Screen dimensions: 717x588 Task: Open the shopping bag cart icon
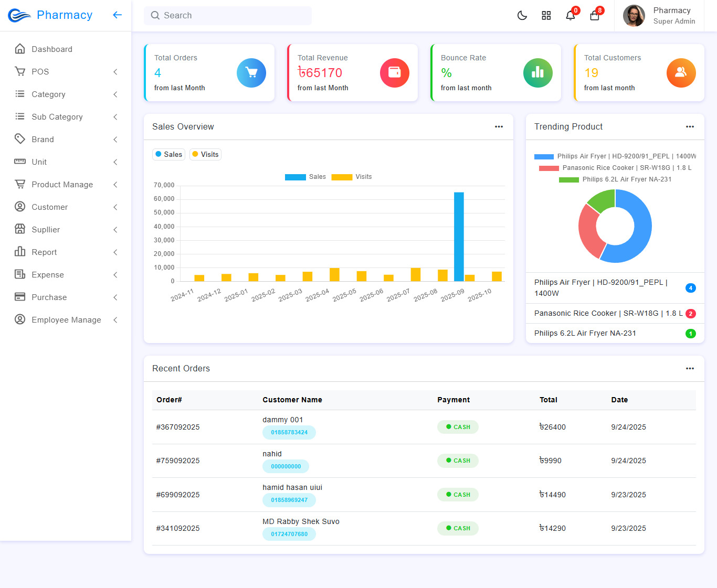(594, 16)
